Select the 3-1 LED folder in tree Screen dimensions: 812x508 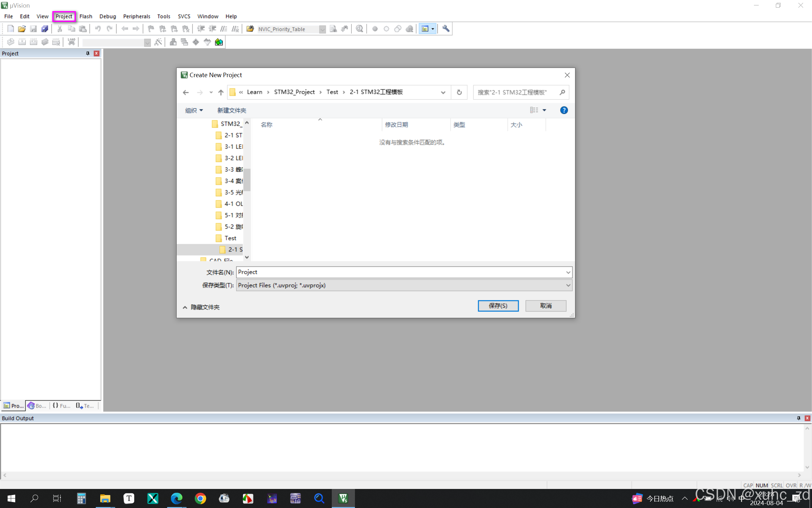[x=229, y=146]
